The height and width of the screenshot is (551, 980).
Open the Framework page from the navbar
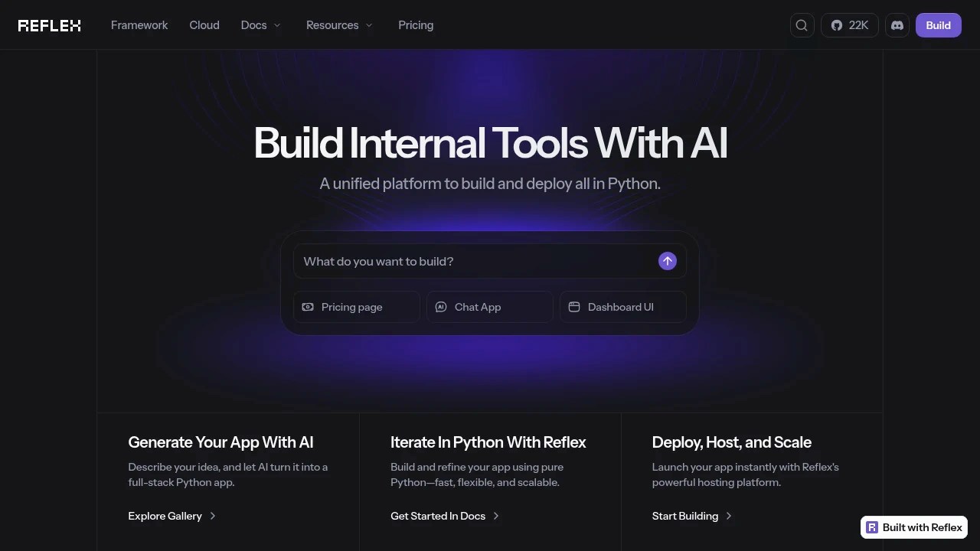pyautogui.click(x=139, y=24)
